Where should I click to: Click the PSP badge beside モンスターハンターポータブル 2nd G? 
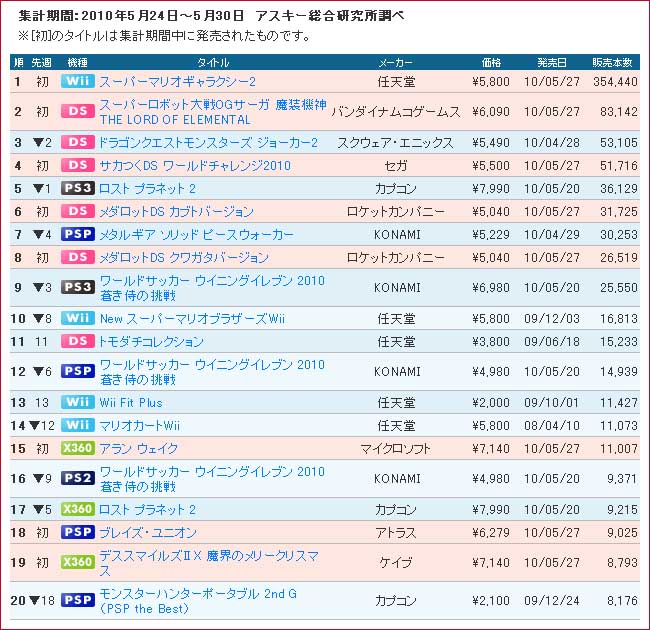[x=78, y=600]
